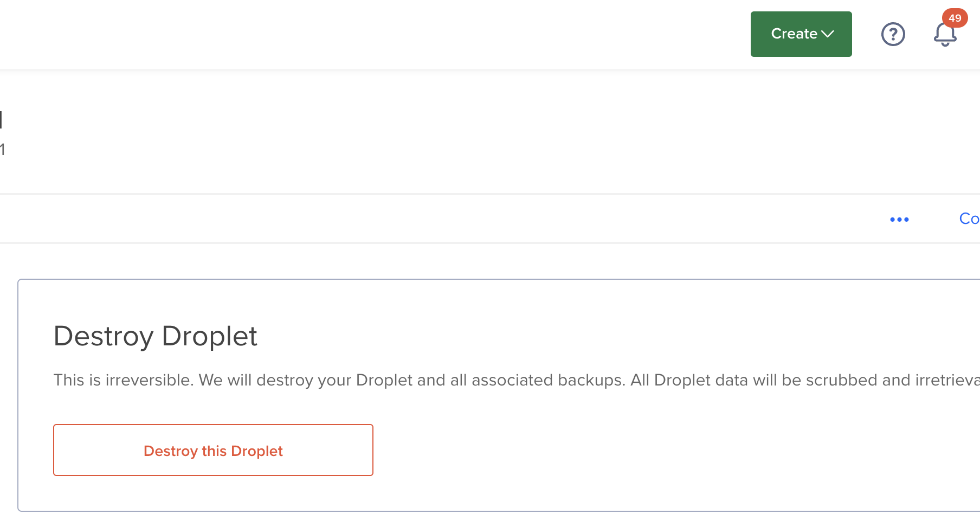
Task: Click the empty area inside the Destroy Droplet panel
Action: 650,450
